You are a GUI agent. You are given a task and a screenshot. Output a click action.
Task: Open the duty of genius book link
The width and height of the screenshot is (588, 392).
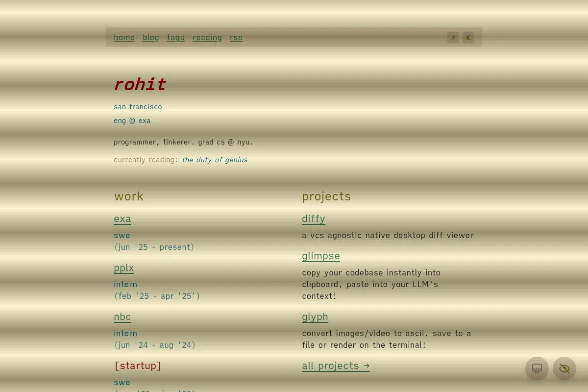coord(215,160)
